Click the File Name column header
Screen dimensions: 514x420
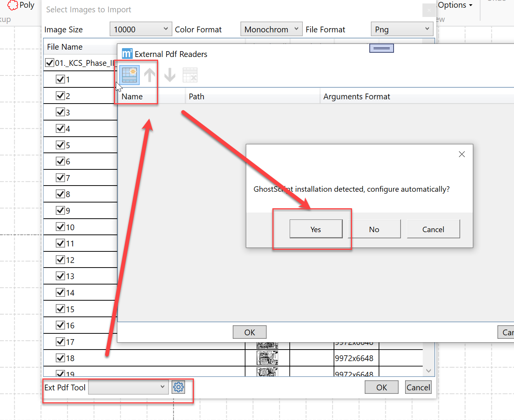click(x=80, y=47)
